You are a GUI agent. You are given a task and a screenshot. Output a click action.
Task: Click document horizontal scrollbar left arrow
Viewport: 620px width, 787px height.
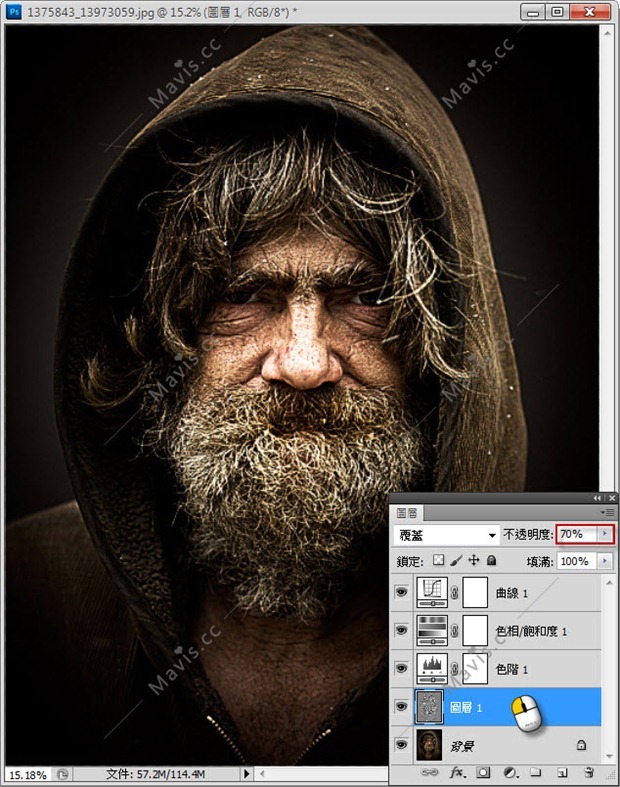tap(262, 773)
